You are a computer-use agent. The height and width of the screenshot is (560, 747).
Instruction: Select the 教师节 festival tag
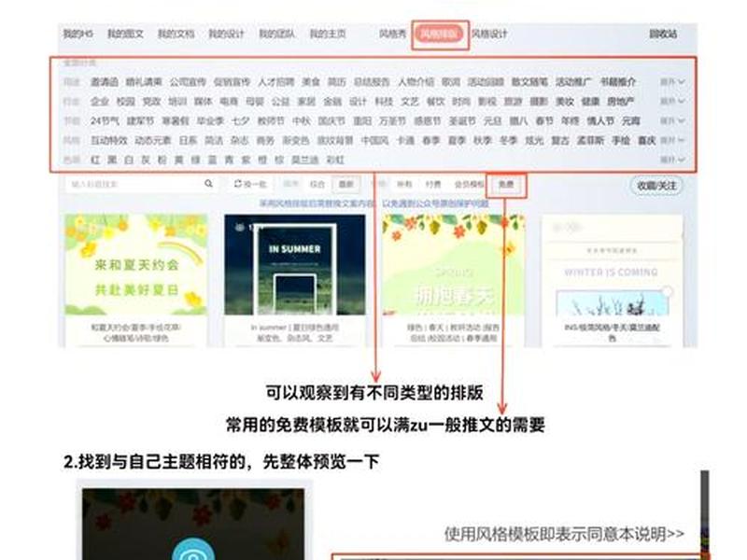tap(271, 121)
